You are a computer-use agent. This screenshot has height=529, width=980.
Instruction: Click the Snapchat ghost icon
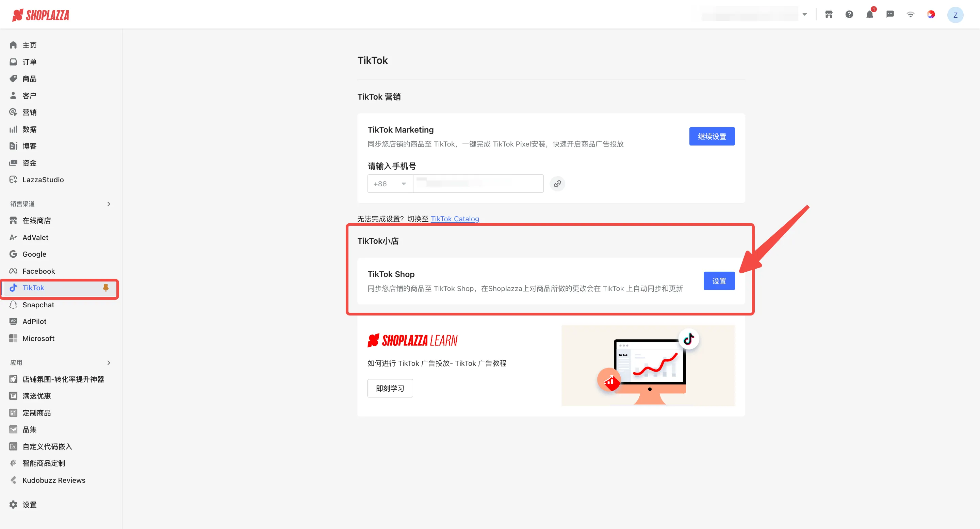pyautogui.click(x=13, y=305)
